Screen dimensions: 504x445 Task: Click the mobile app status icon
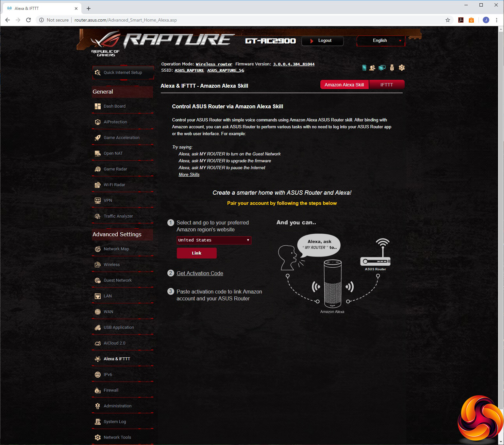point(364,68)
